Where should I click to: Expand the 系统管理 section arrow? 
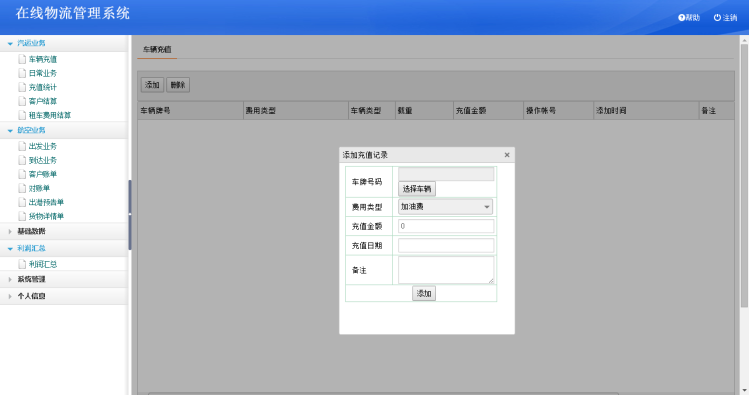tap(10, 279)
